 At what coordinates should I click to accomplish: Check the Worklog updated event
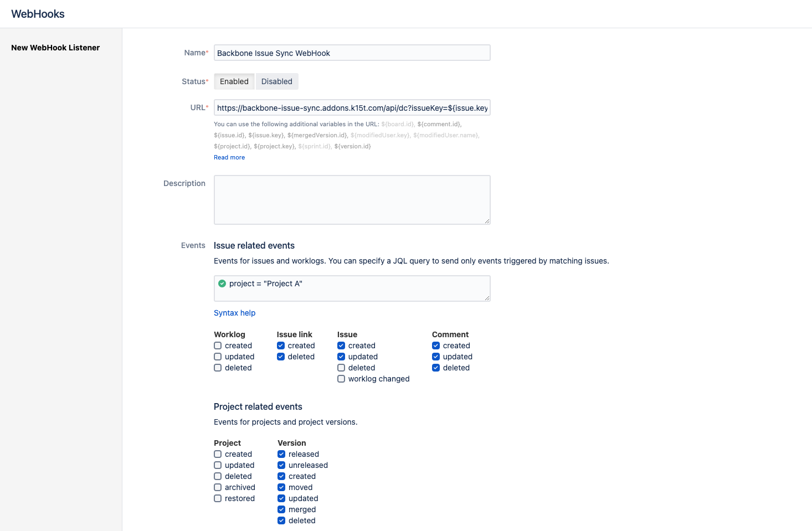pyautogui.click(x=218, y=357)
